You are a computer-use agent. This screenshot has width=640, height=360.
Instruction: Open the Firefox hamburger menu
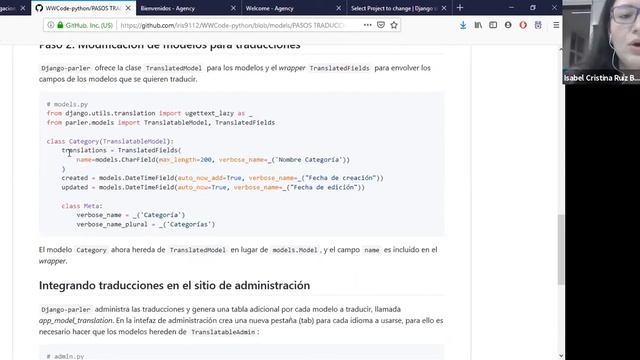point(556,25)
